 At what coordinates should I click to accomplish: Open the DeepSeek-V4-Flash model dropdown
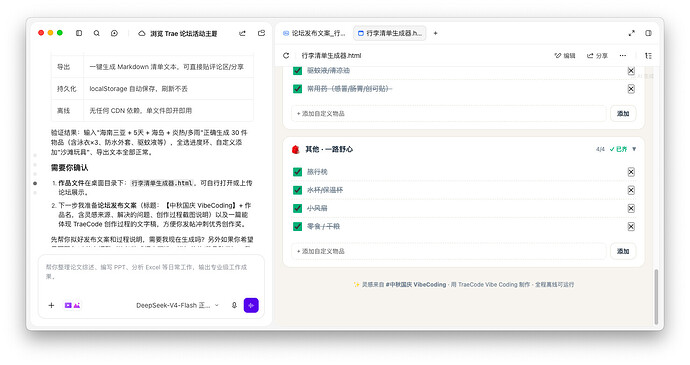(x=177, y=305)
